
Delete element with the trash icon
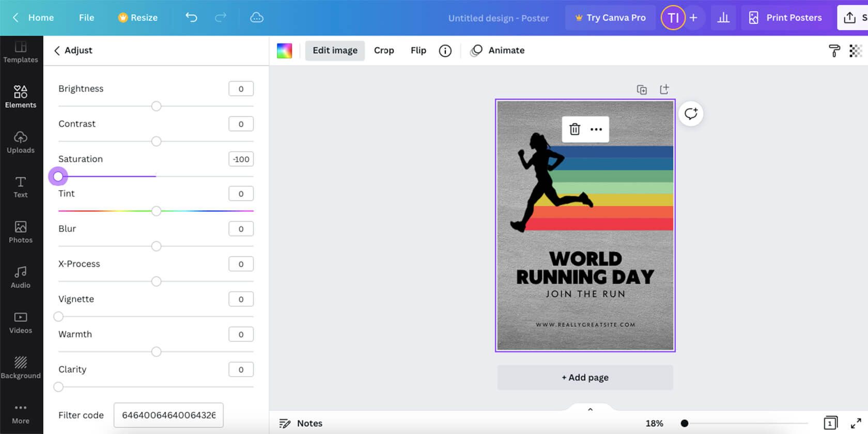(575, 129)
